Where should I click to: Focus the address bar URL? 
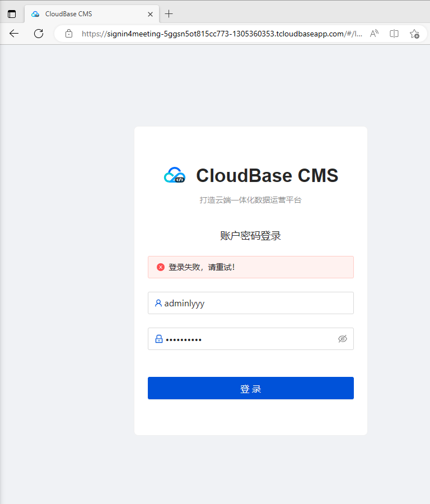pos(222,34)
